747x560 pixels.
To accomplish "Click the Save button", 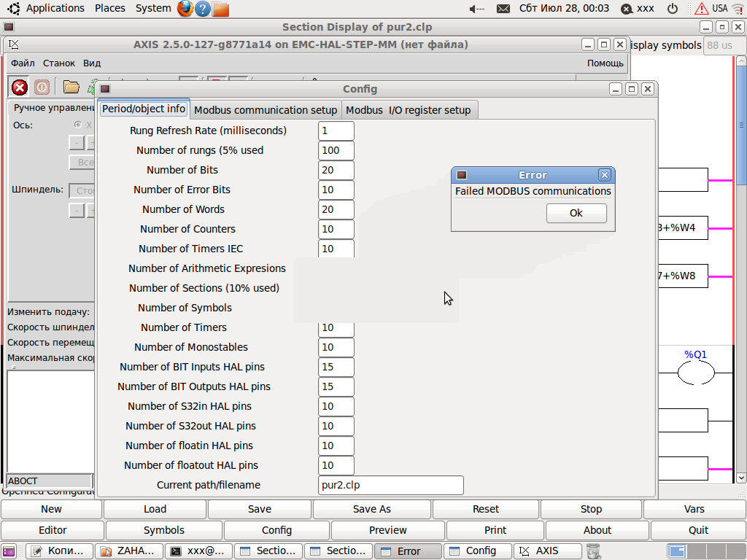I will (x=260, y=509).
